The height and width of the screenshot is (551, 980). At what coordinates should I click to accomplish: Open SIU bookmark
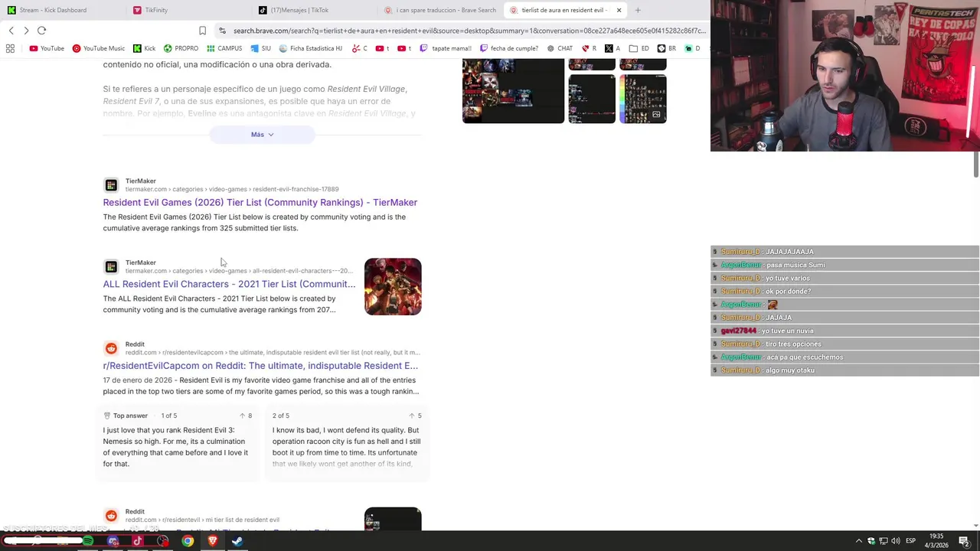pos(261,48)
